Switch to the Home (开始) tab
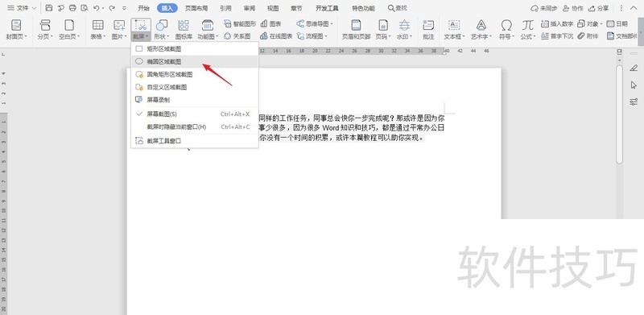Viewport: 644px width, 315px height. [143, 8]
